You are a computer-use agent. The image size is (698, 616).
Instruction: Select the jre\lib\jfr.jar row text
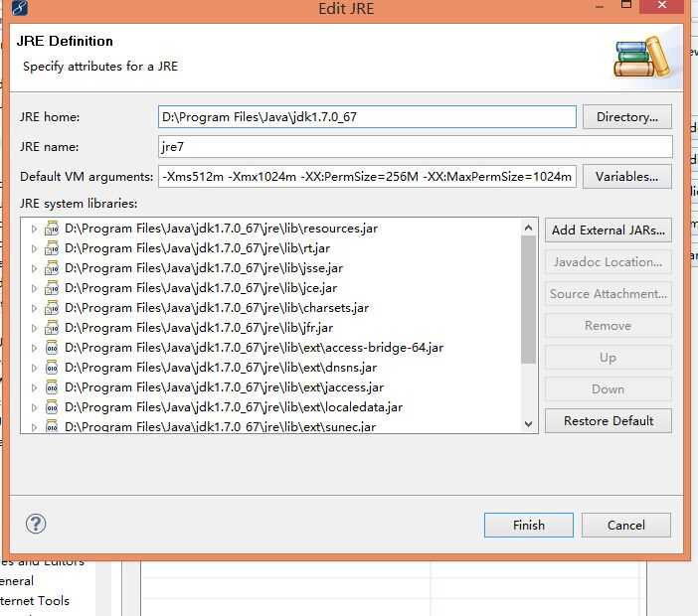point(199,328)
